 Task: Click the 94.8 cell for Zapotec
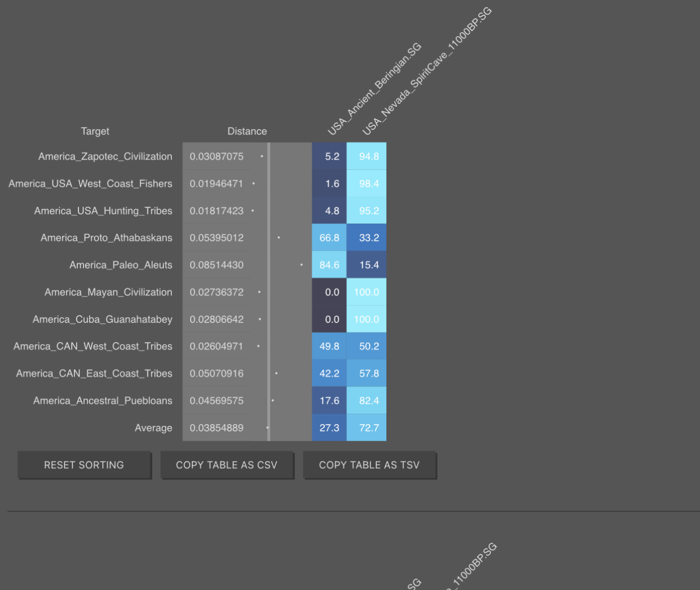click(366, 156)
